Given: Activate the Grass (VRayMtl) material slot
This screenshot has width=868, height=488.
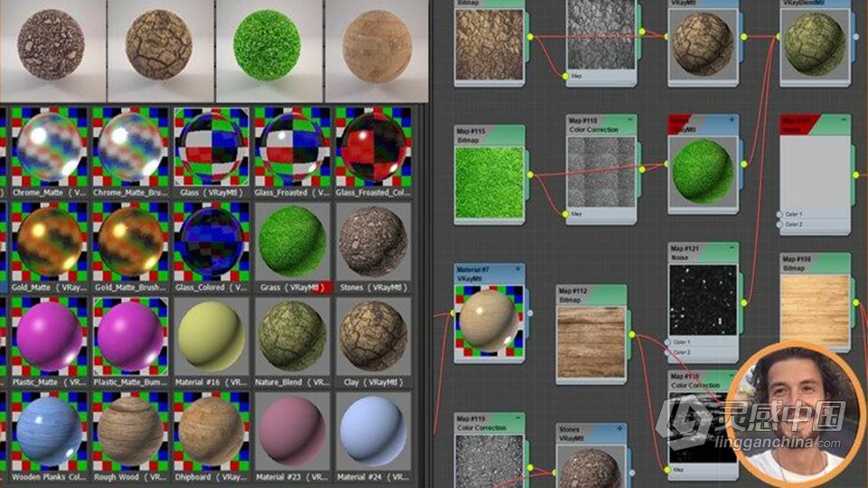Looking at the screenshot, I should (x=292, y=248).
